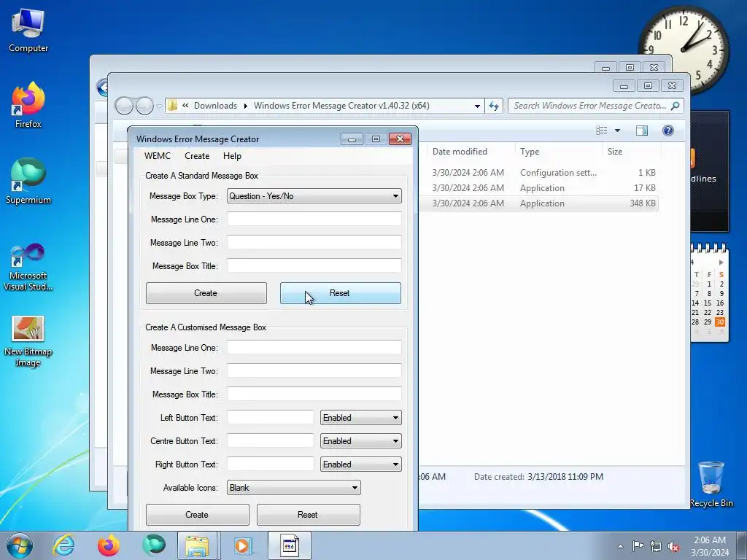This screenshot has width=747, height=560.
Task: Select the 348 KB Application file row
Action: click(539, 203)
